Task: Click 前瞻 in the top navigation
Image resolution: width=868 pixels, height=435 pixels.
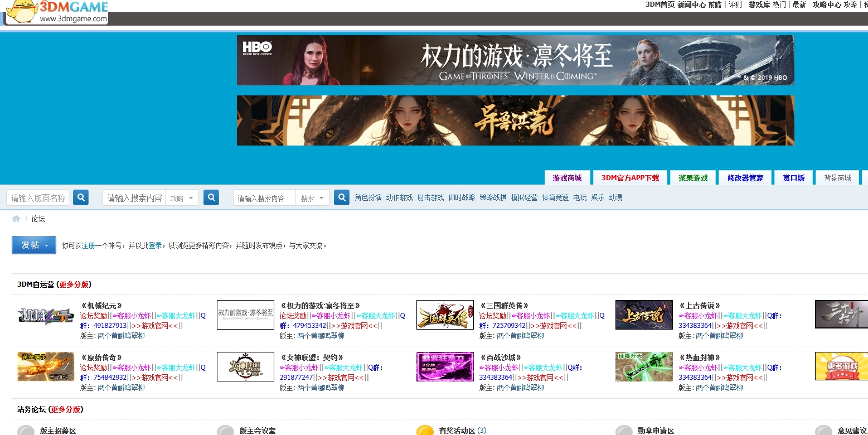Action: tap(715, 4)
